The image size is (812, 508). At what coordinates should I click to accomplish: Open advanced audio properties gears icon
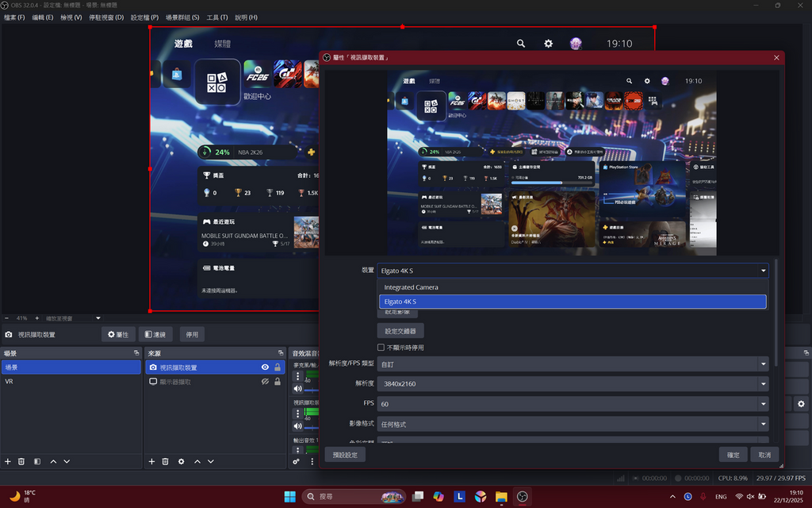click(x=297, y=461)
